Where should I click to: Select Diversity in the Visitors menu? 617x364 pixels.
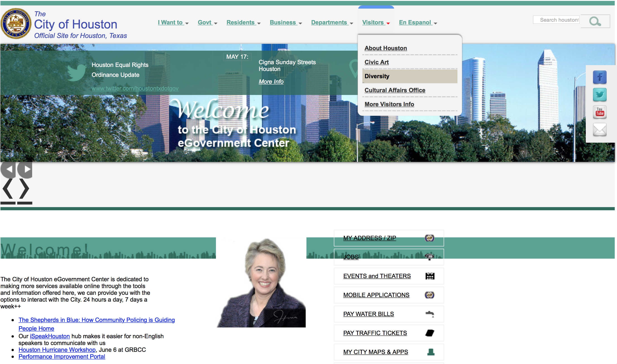377,76
